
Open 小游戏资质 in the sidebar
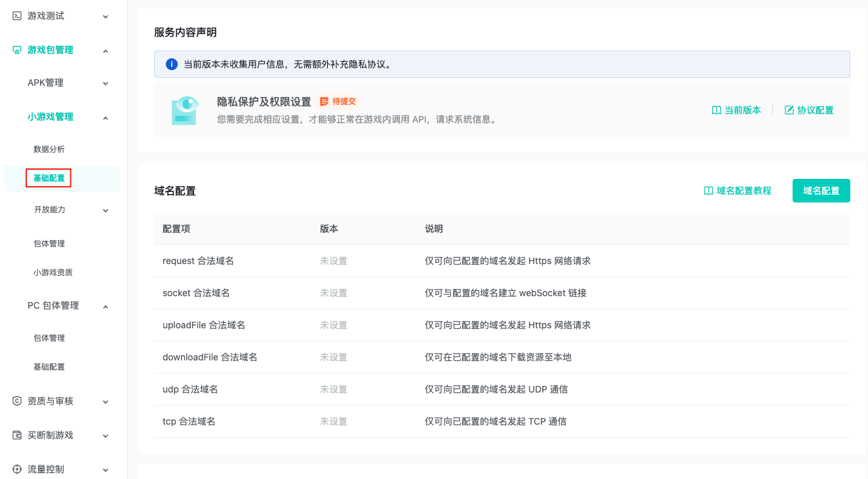click(x=53, y=273)
